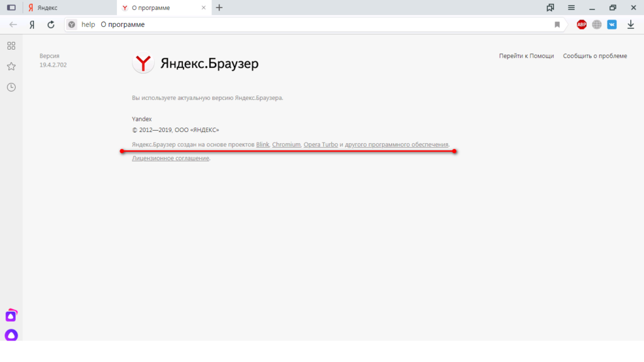
Task: Open the Лицензионное соглашение link
Action: pos(170,158)
